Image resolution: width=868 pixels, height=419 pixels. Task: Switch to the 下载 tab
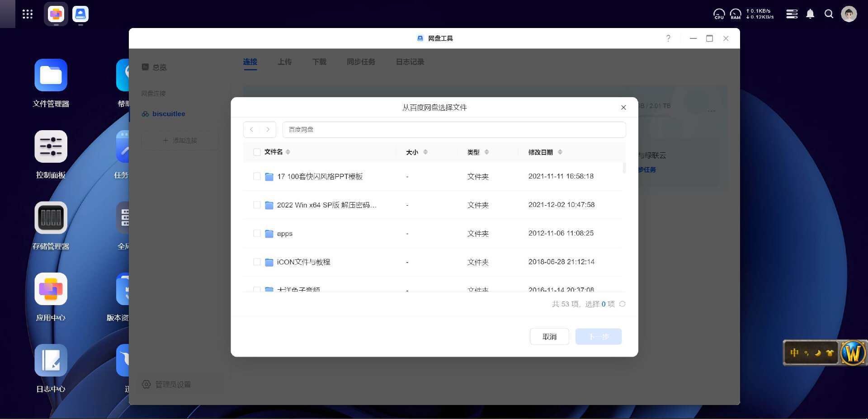coord(319,62)
